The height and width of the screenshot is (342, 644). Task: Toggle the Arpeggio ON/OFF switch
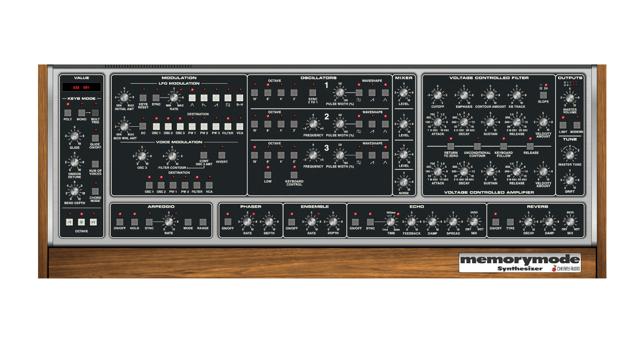119,222
